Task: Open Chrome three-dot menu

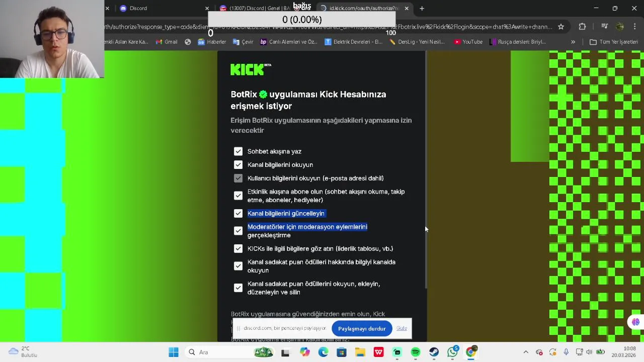Action: pos(634,27)
